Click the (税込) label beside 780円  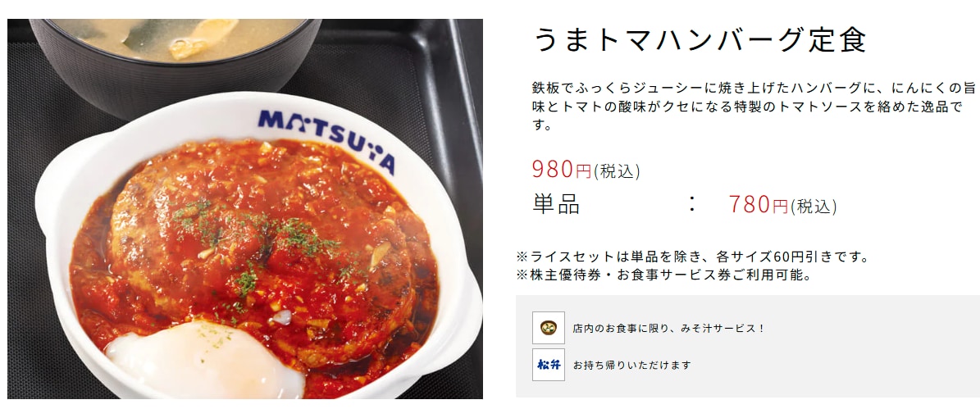point(814,206)
